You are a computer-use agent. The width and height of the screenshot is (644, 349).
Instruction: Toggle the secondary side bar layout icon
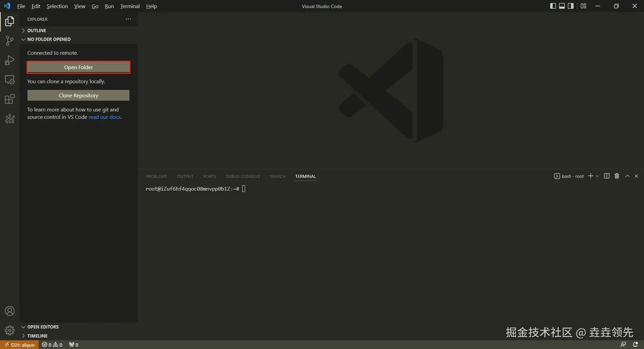point(571,6)
